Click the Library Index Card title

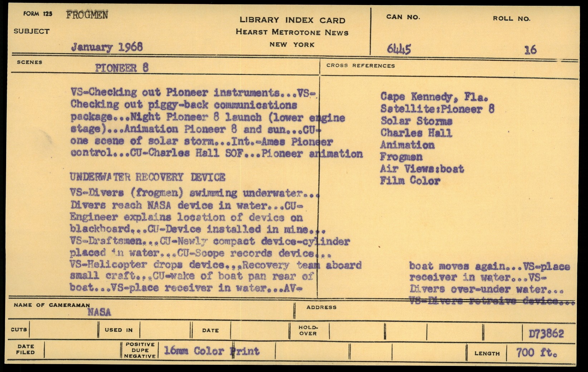pos(292,20)
